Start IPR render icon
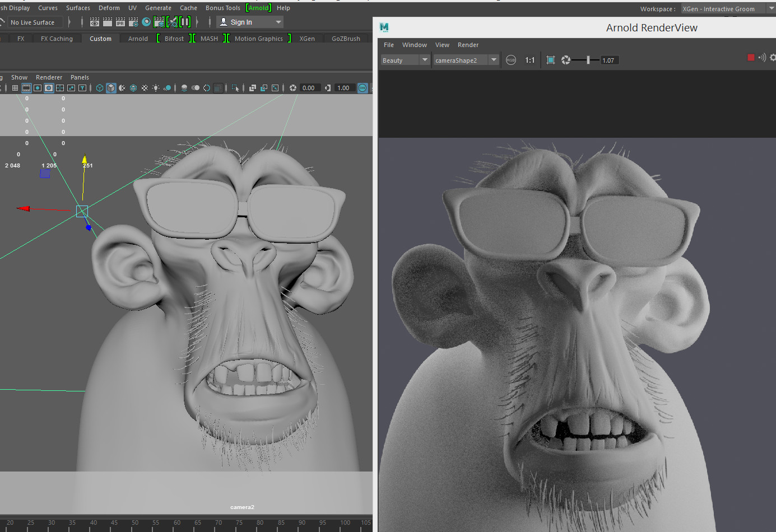 120,22
